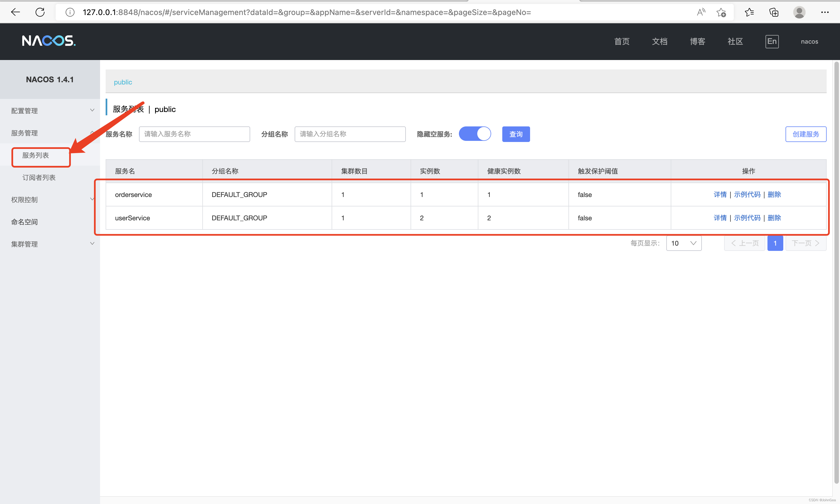This screenshot has width=840, height=504.
Task: Focus the 分组名称 input field
Action: point(350,134)
